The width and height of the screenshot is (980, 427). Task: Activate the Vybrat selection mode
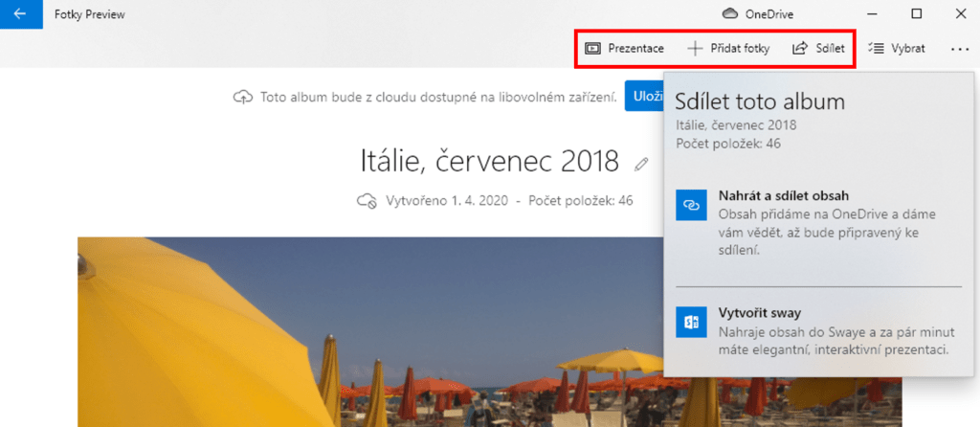click(x=896, y=49)
